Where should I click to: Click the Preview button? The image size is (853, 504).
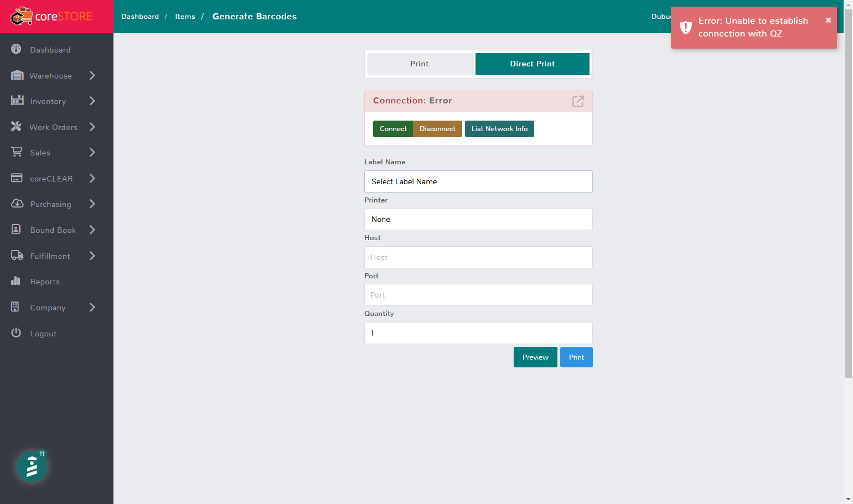coord(535,357)
